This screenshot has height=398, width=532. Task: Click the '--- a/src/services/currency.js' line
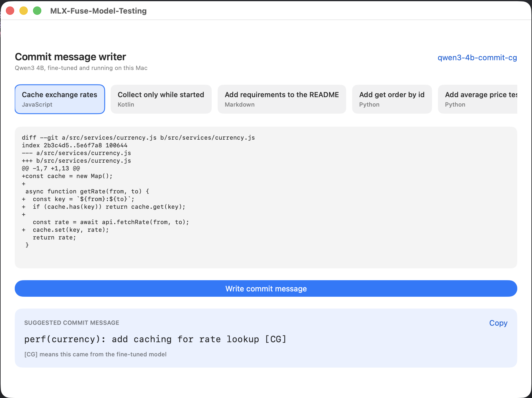[x=76, y=153]
